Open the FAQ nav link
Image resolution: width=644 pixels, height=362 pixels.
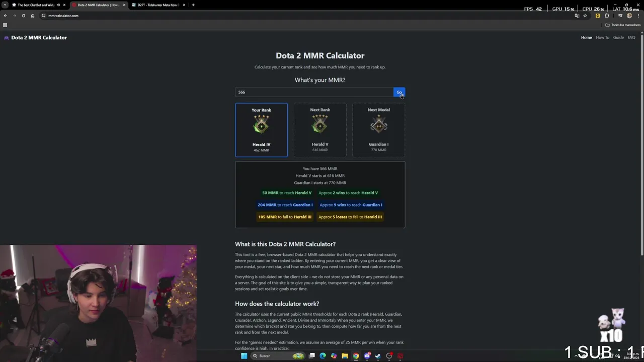631,37
